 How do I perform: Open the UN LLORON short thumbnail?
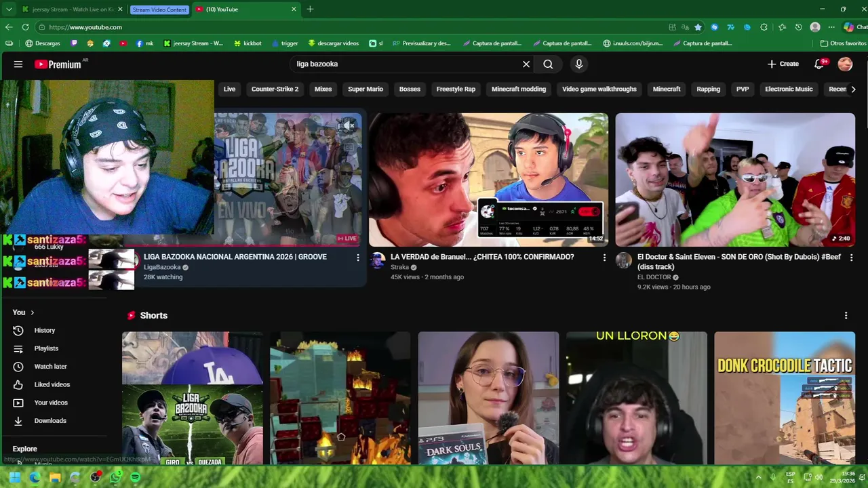637,399
